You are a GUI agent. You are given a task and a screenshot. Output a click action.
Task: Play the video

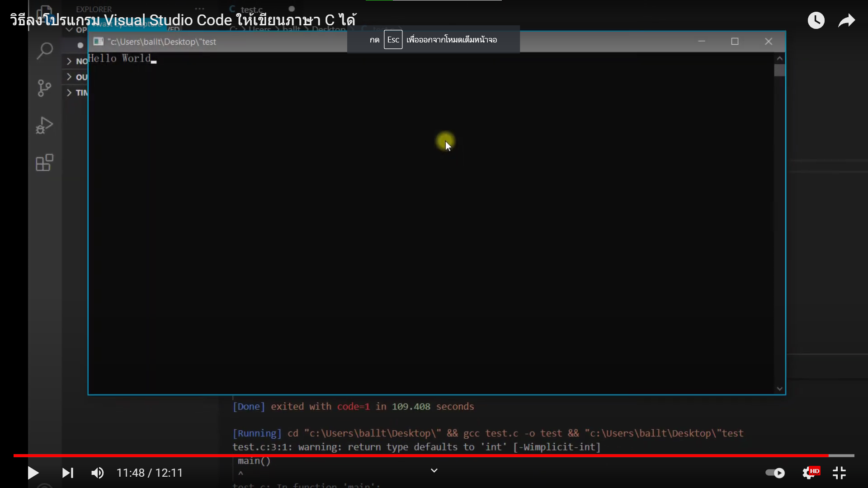pyautogui.click(x=33, y=473)
